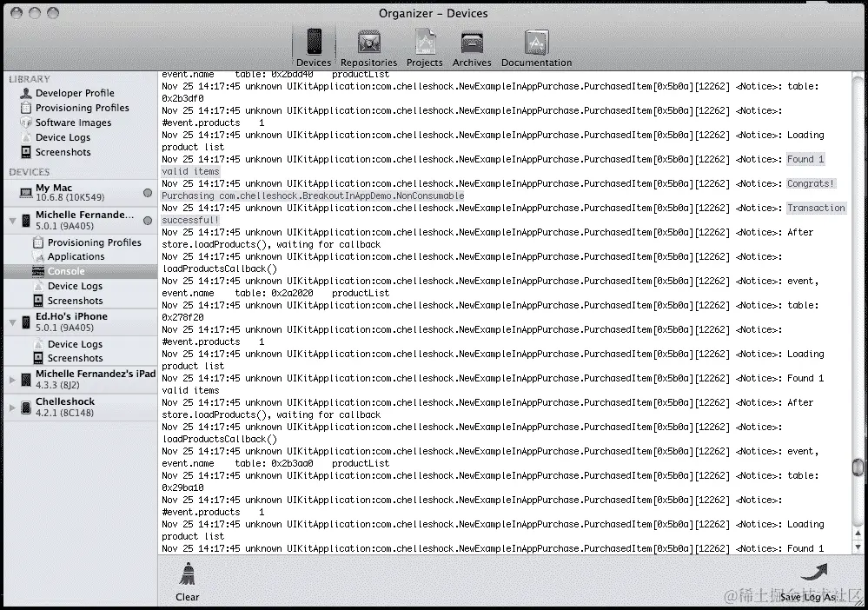Click highlighted 'Transaction' log text
The height and width of the screenshot is (610, 868).
[817, 209]
